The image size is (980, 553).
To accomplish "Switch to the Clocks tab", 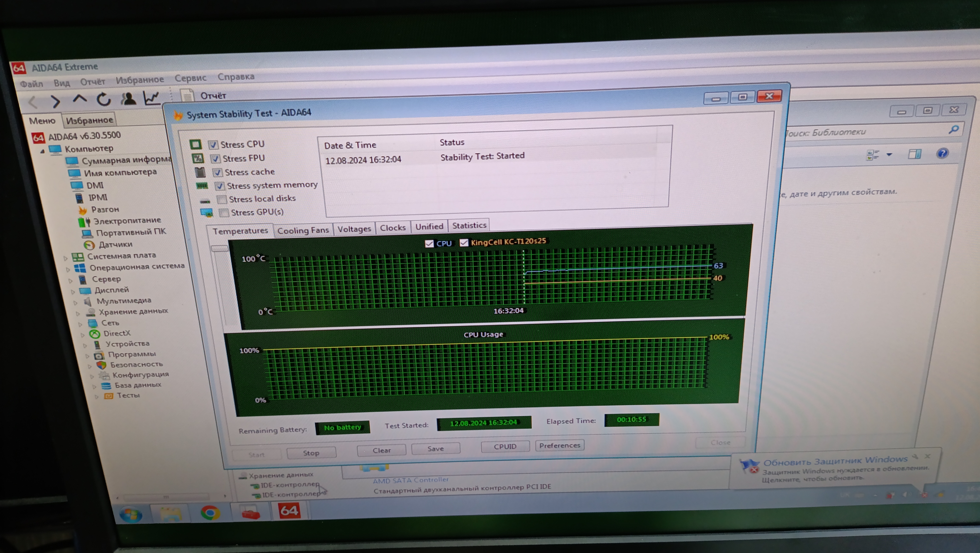I will (393, 228).
